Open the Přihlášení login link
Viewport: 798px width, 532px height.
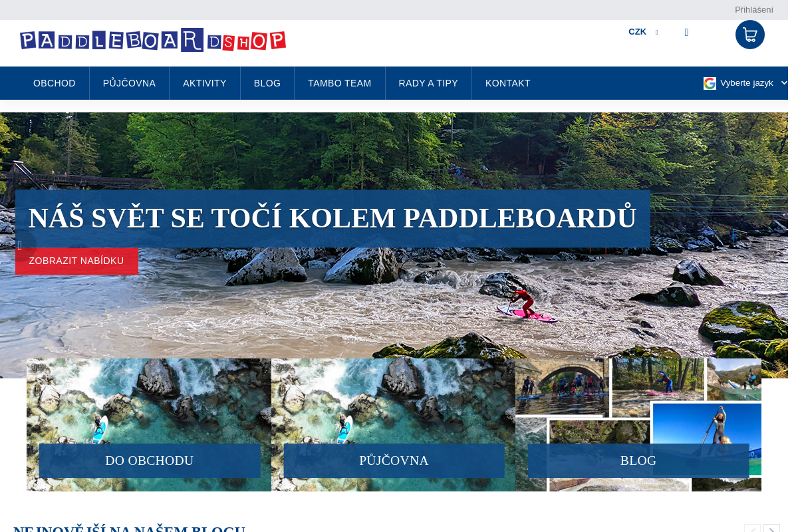click(x=753, y=9)
